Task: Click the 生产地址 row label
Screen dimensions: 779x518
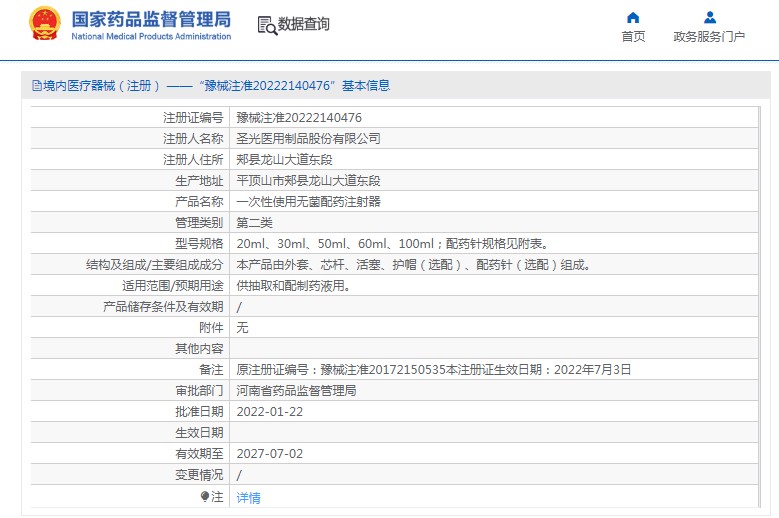Action: pos(199,181)
